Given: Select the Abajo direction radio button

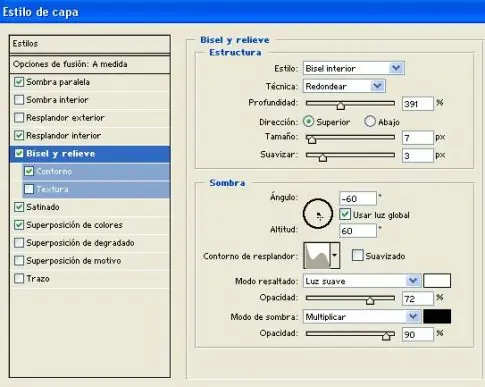Looking at the screenshot, I should [370, 122].
